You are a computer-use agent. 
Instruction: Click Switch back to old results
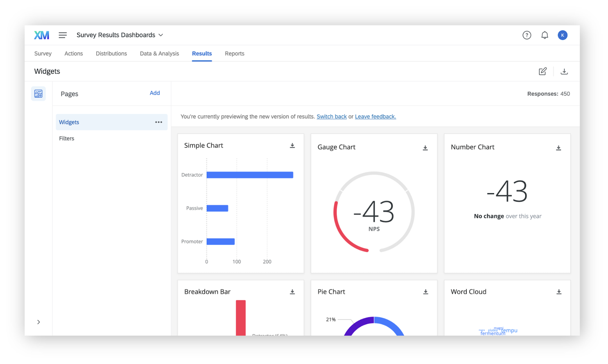[x=331, y=116]
